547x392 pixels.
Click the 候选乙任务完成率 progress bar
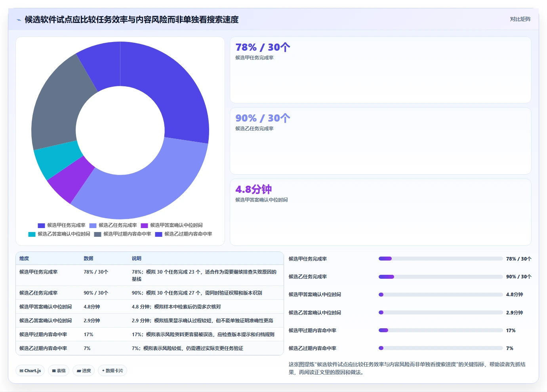(x=440, y=277)
